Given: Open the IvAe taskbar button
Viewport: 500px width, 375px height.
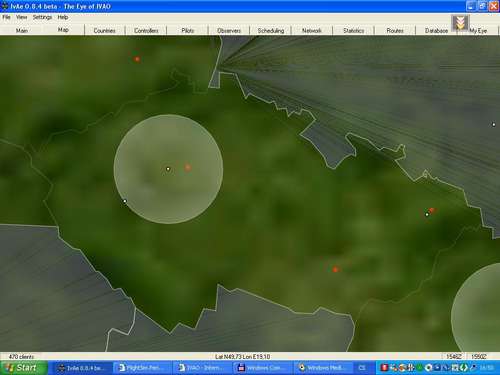Looking at the screenshot, I should point(80,368).
